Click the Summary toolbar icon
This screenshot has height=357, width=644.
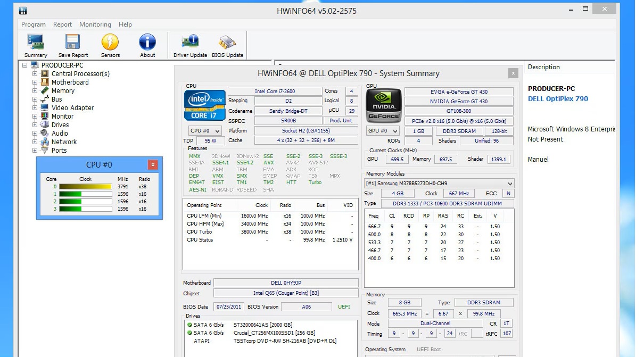coord(36,45)
